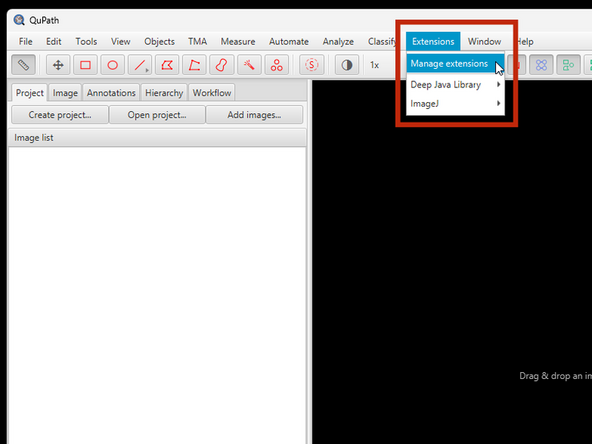The width and height of the screenshot is (592, 444).
Task: Click the 1x magnification label
Action: pyautogui.click(x=374, y=65)
